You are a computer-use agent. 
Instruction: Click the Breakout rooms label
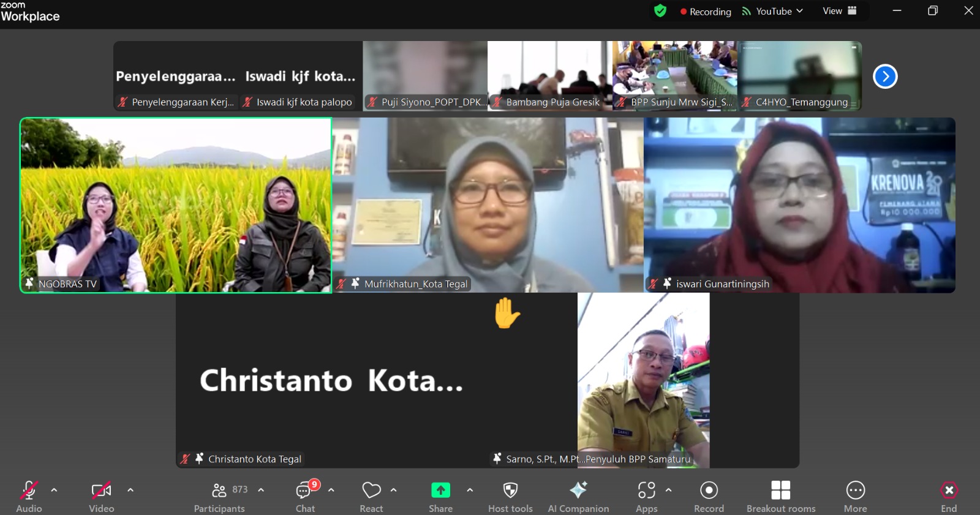pyautogui.click(x=781, y=509)
